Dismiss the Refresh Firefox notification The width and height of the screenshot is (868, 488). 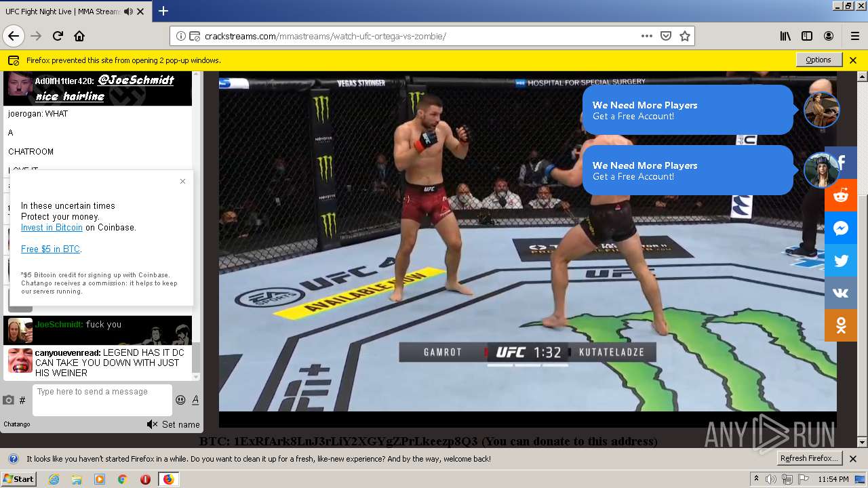pyautogui.click(x=853, y=459)
